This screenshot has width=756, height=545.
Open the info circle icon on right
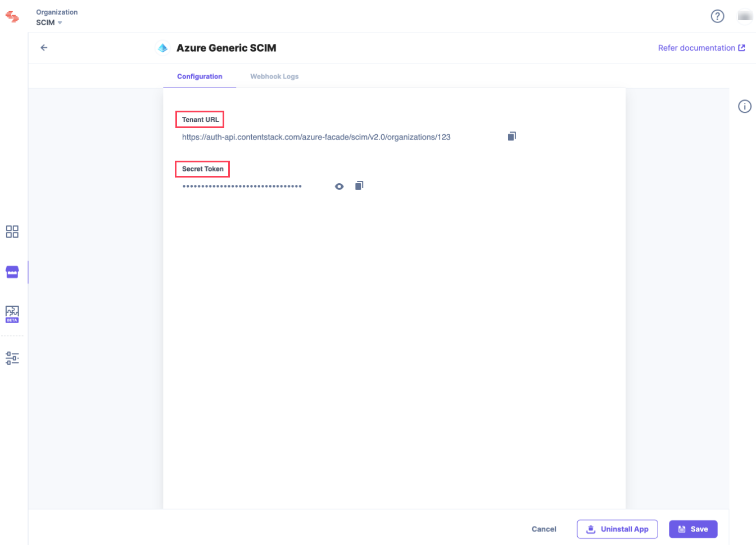click(x=744, y=106)
